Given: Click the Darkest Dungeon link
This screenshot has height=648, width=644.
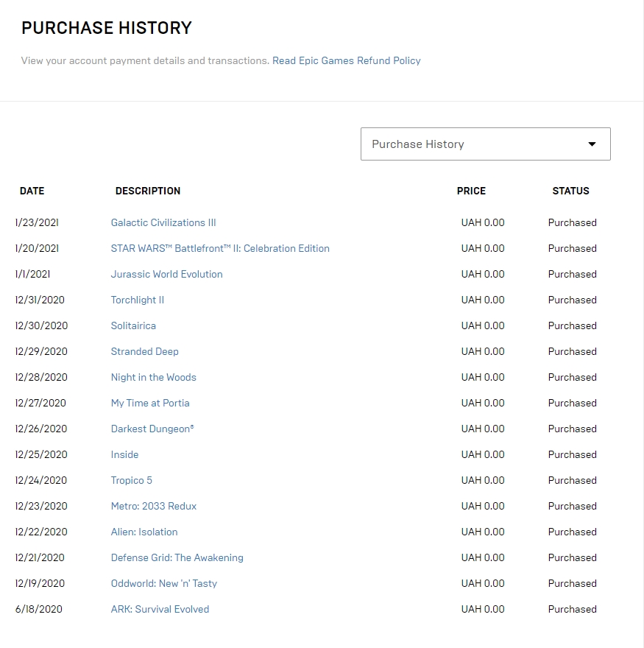Looking at the screenshot, I should point(152,429).
